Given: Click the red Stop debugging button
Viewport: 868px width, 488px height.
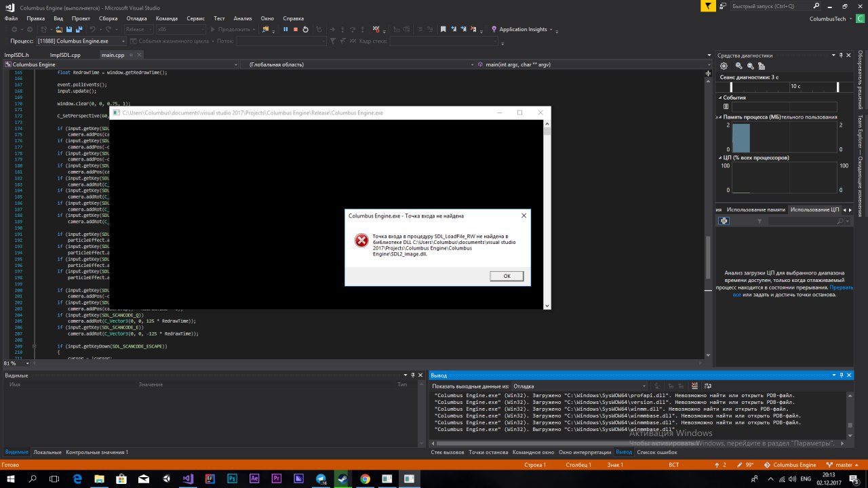Looking at the screenshot, I should pyautogui.click(x=295, y=29).
